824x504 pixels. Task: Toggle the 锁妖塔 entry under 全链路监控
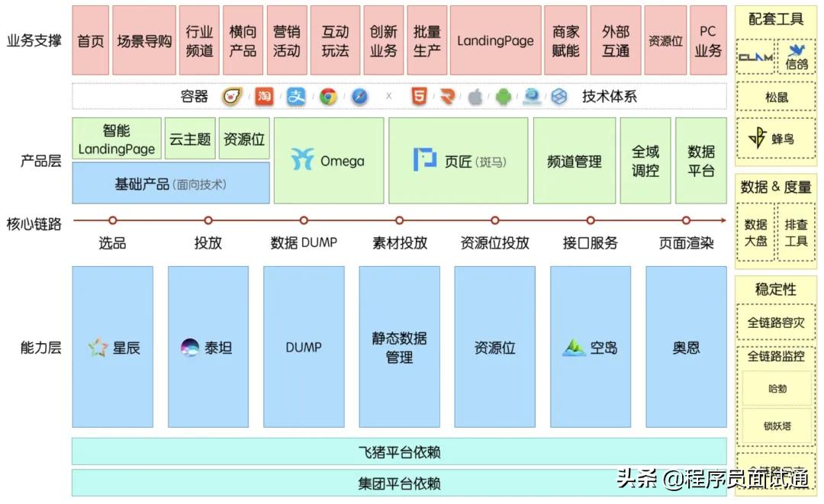pos(777,425)
